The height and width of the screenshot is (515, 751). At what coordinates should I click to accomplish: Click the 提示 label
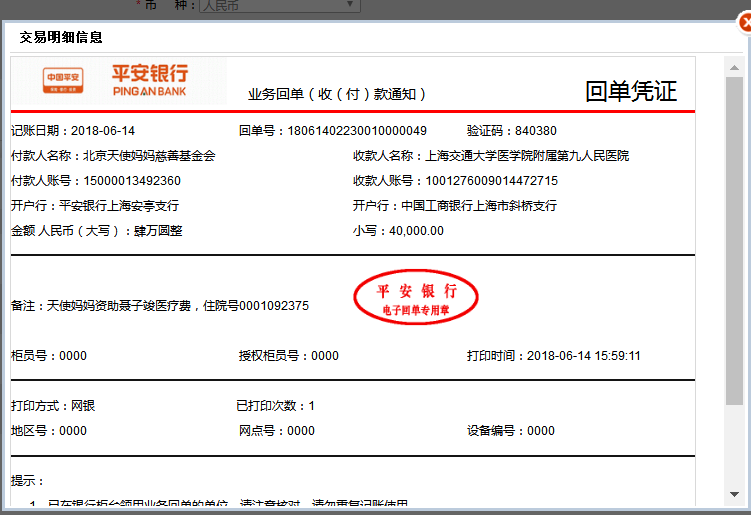[x=27, y=481]
